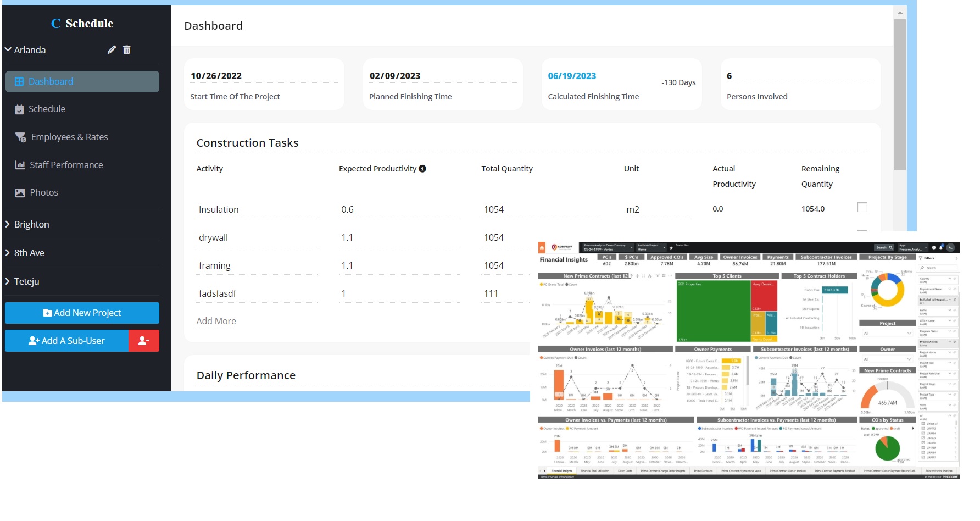Click the Add More link
The image size is (980, 521).
coord(216,321)
